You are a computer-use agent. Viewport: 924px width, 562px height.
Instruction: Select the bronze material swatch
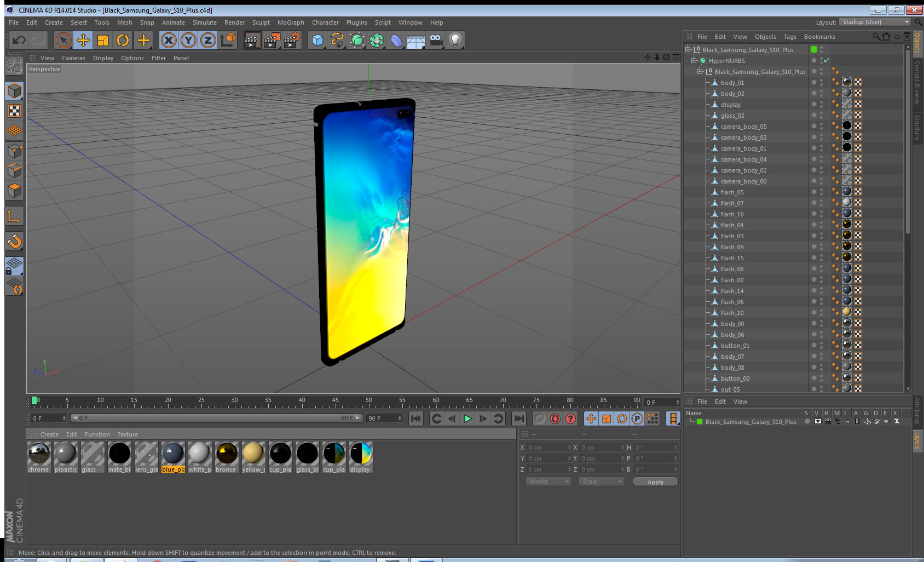point(226,457)
